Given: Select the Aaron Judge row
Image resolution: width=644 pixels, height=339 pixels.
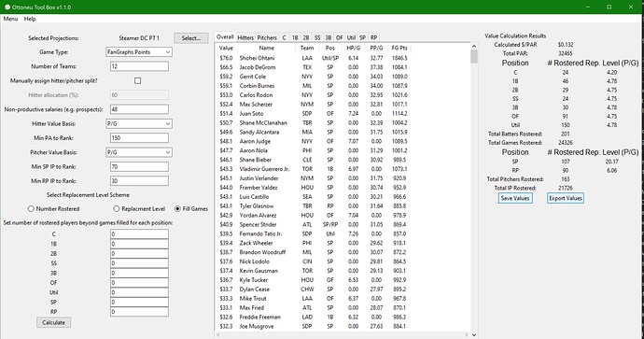Looking at the screenshot, I should [x=313, y=141].
